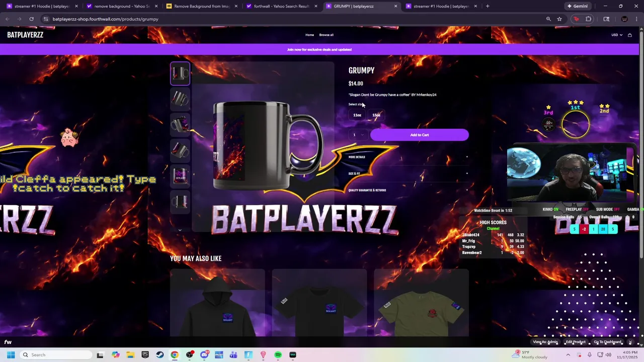This screenshot has height=362, width=644.
Task: Open a new browser tab
Action: [488, 6]
